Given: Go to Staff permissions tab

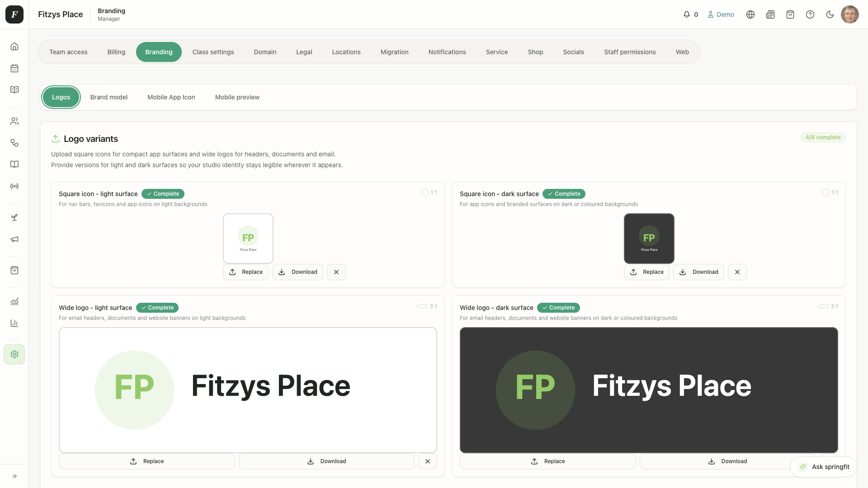Looking at the screenshot, I should point(630,52).
